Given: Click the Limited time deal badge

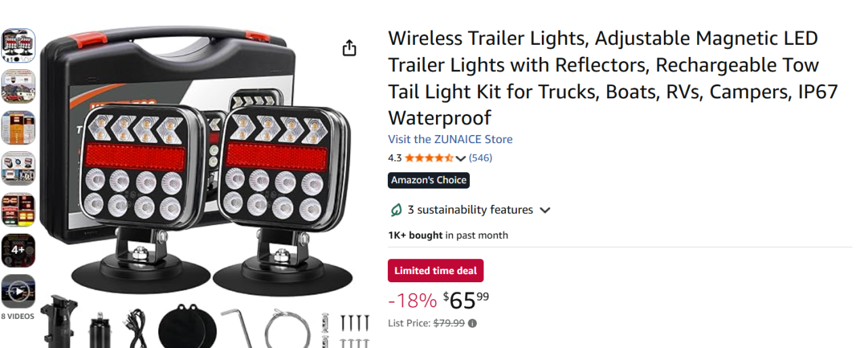Looking at the screenshot, I should pyautogui.click(x=435, y=271).
